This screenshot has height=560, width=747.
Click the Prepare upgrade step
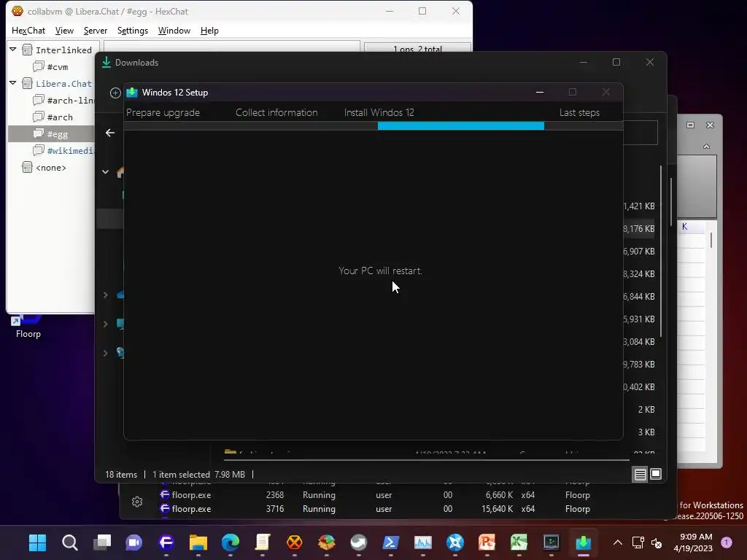click(163, 113)
